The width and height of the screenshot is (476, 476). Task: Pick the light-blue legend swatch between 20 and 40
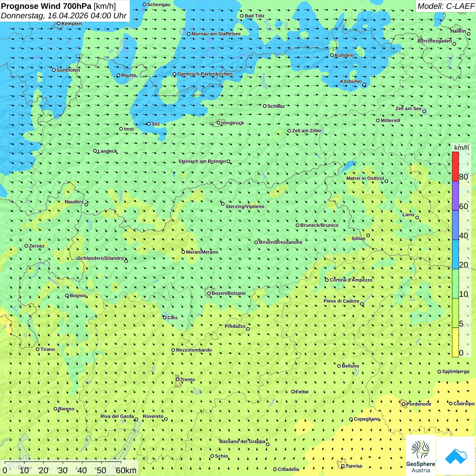[x=455, y=254]
